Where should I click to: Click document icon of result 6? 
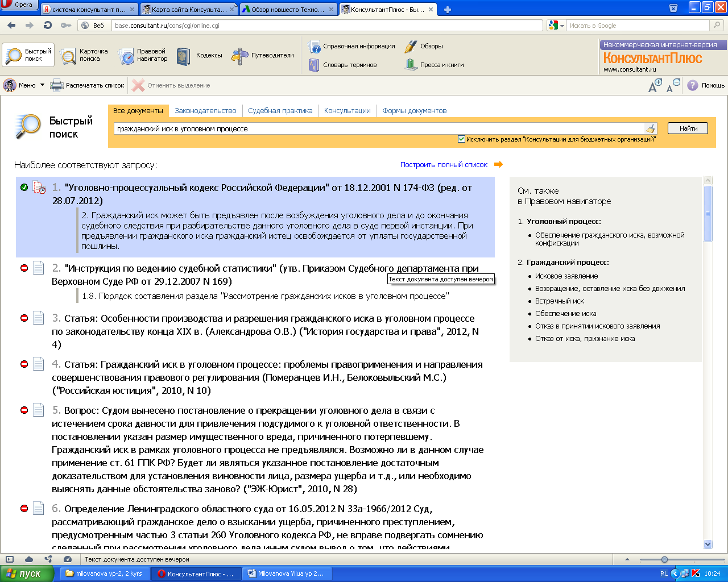[x=38, y=508]
